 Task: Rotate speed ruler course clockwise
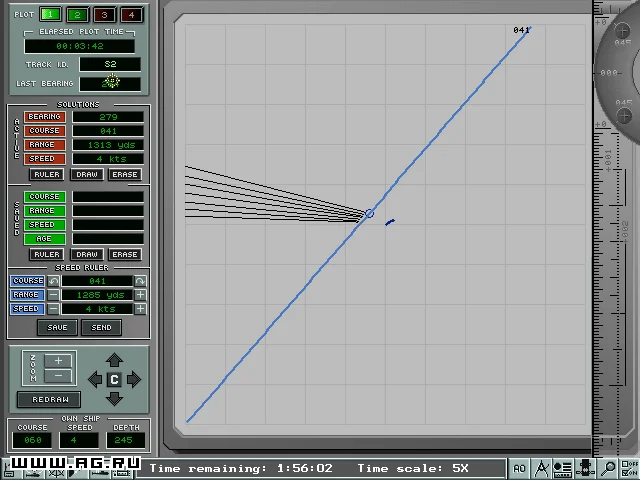click(140, 281)
